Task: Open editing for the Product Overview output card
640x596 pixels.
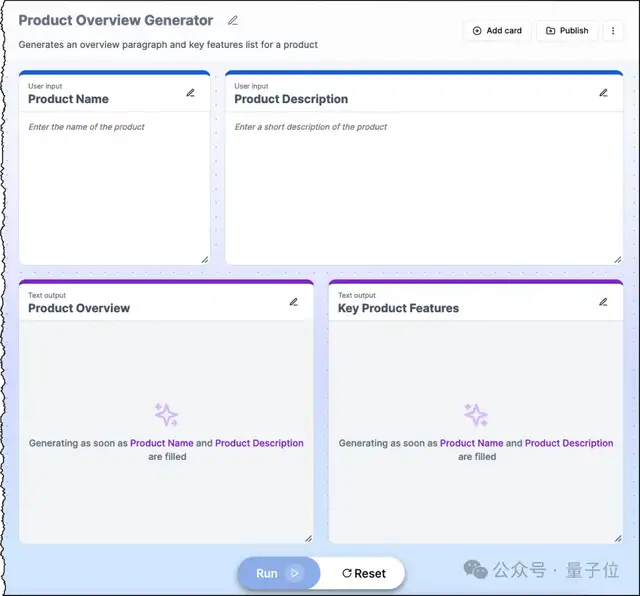Action: pos(293,302)
